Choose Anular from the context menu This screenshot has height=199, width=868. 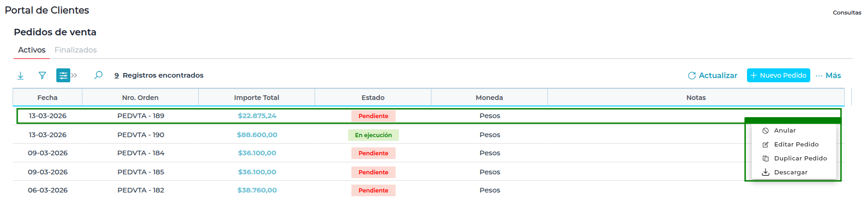pos(785,131)
